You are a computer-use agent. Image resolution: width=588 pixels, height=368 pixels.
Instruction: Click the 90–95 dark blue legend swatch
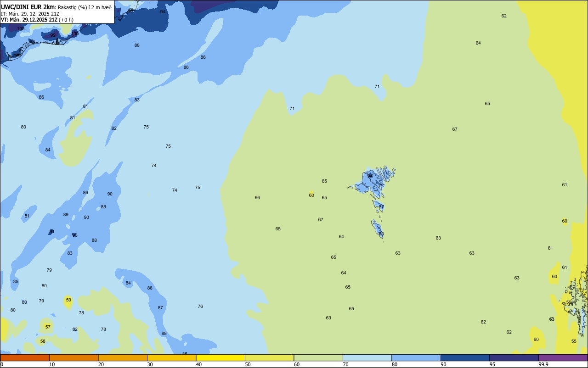pyautogui.click(x=465, y=357)
